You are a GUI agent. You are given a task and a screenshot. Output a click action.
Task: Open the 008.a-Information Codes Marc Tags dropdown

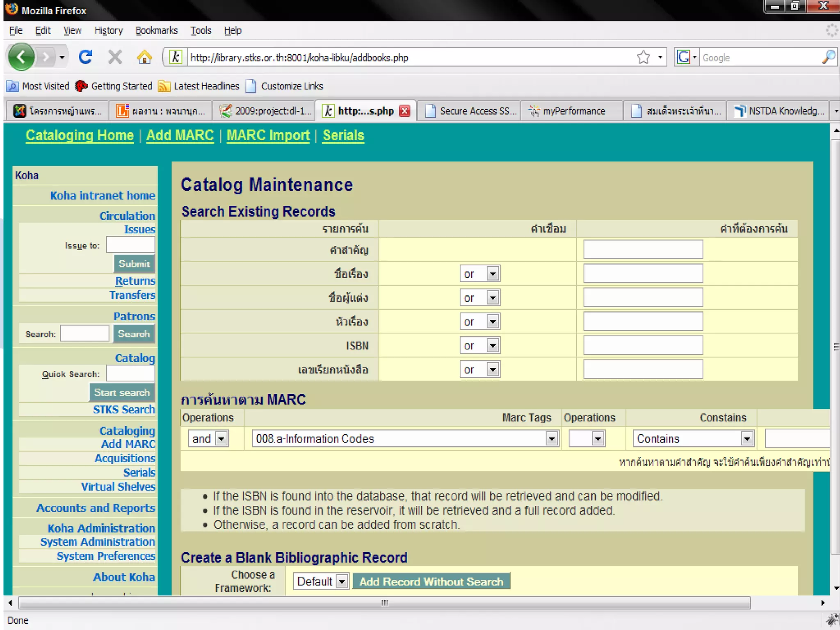click(x=552, y=439)
